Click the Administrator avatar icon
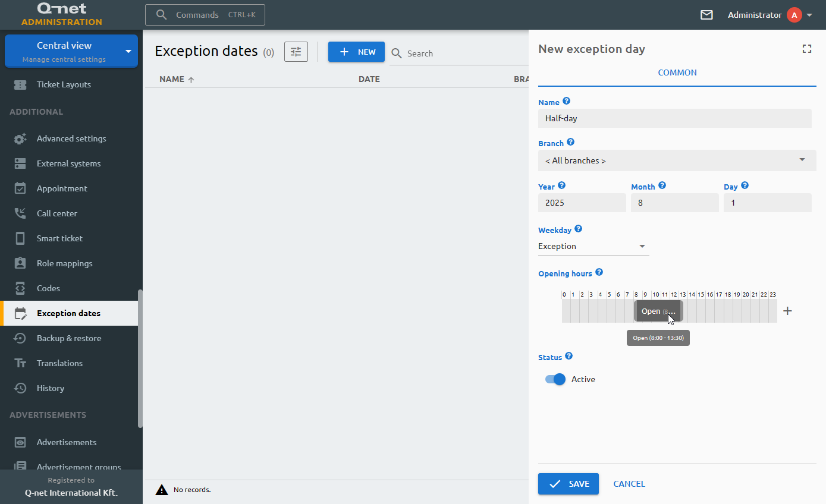Image resolution: width=826 pixels, height=504 pixels. pos(794,15)
